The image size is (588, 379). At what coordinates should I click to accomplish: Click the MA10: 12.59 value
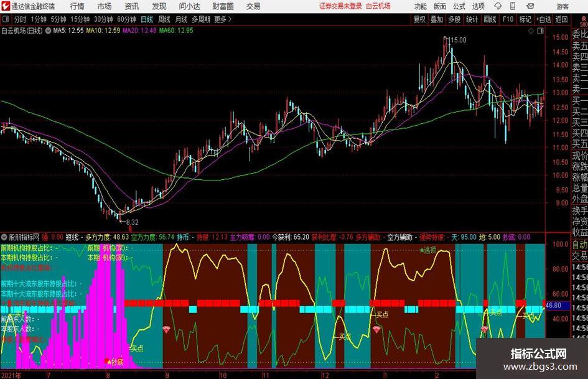103,30
